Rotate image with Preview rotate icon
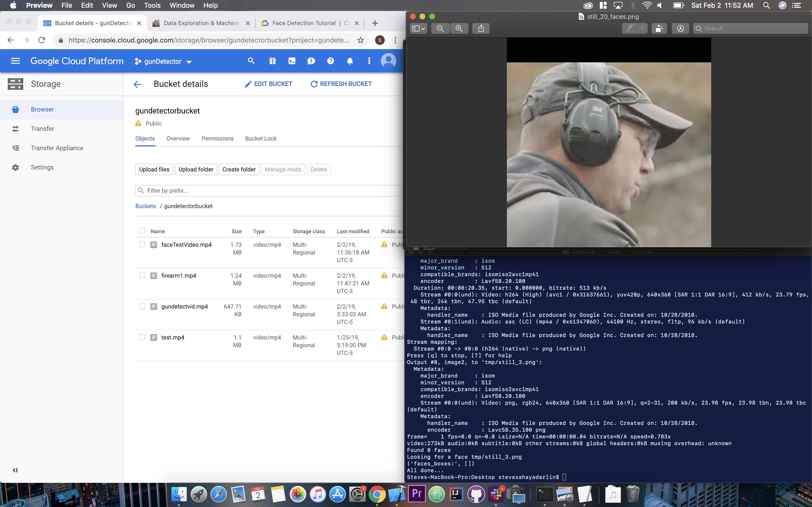Viewport: 812px width, 507px height. [x=659, y=28]
